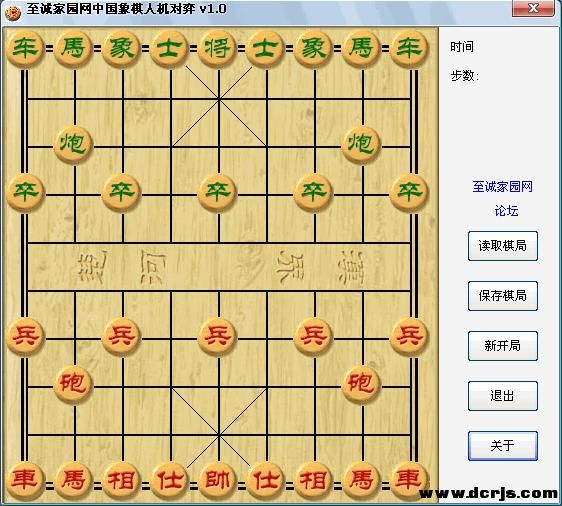562x506 pixels.
Task: Start a new game with 新开局
Action: pos(503,346)
